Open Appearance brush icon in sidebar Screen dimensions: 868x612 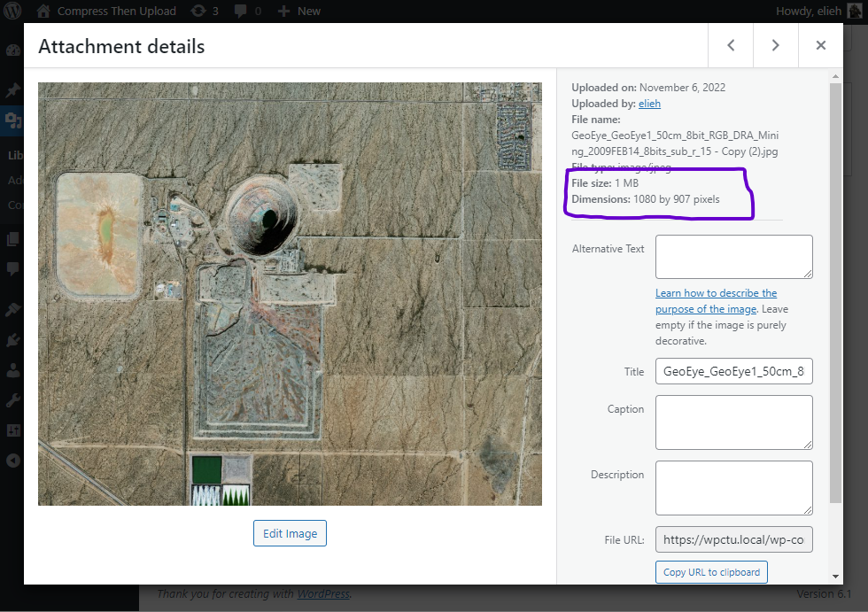[12, 310]
